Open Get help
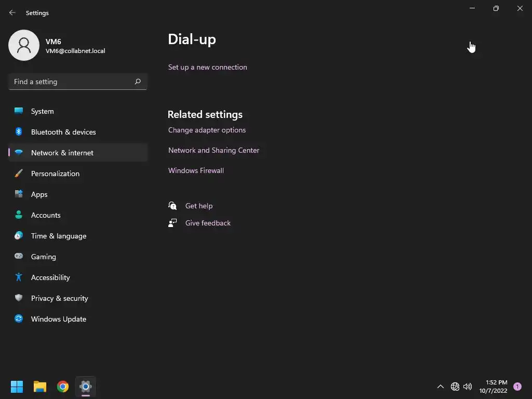 (x=199, y=206)
